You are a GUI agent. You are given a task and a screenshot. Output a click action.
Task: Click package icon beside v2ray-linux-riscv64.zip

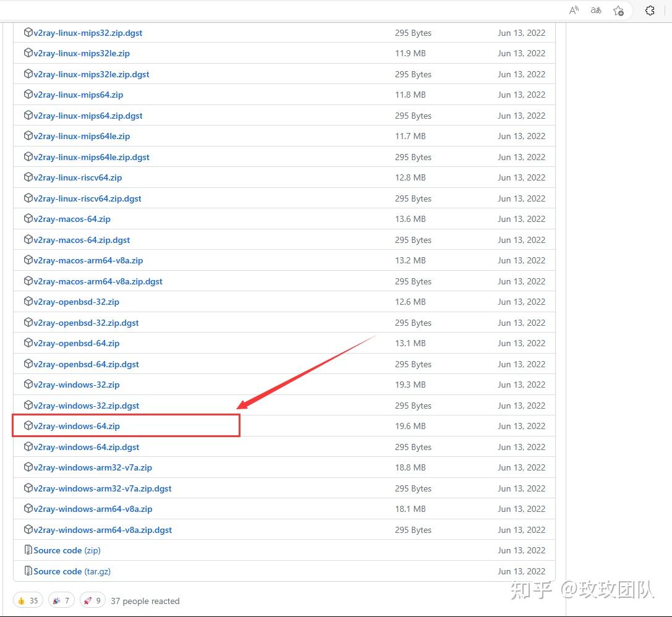(28, 177)
